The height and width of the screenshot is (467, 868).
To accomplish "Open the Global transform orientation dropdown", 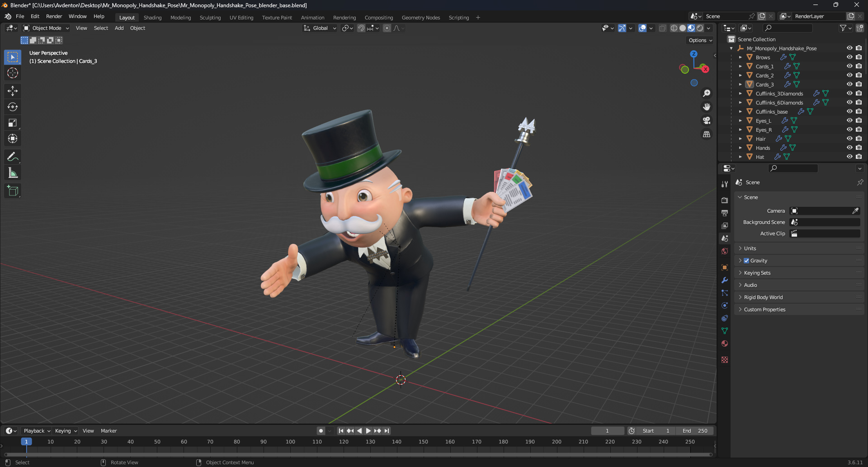I will (x=320, y=28).
